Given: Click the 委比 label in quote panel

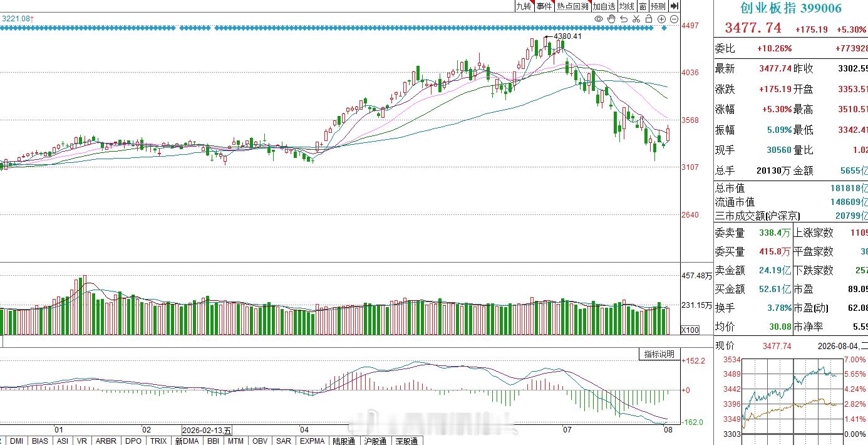Looking at the screenshot, I should coord(725,48).
